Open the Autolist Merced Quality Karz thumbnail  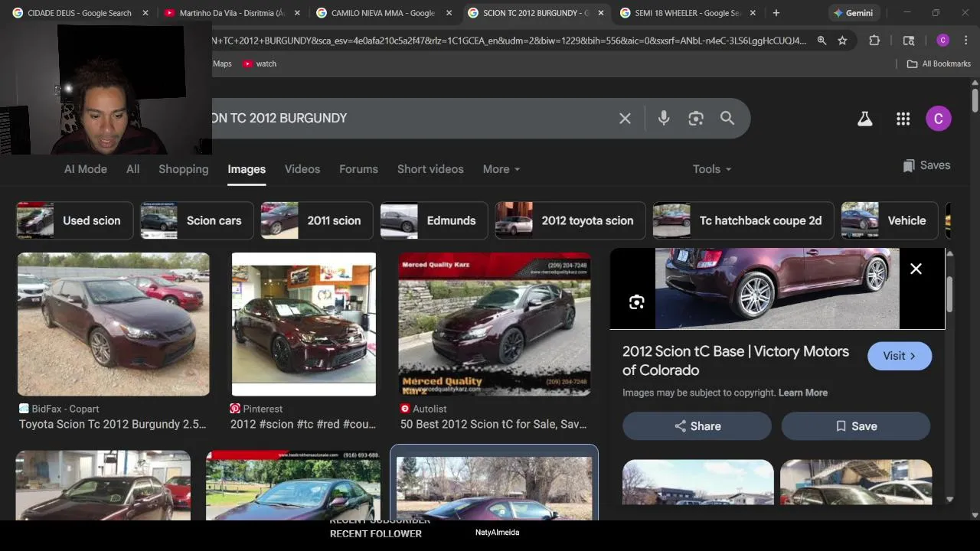(x=495, y=324)
